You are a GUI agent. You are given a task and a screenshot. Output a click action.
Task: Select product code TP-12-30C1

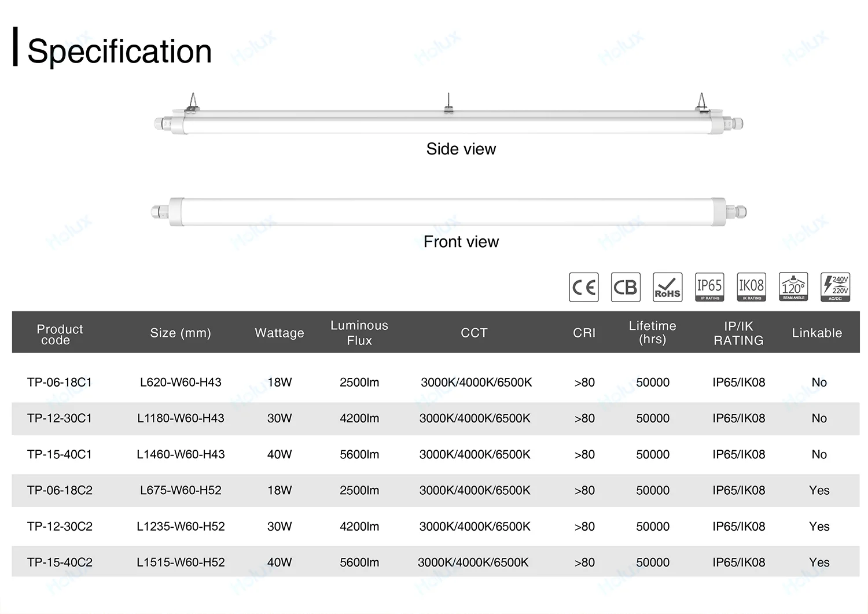click(x=60, y=418)
